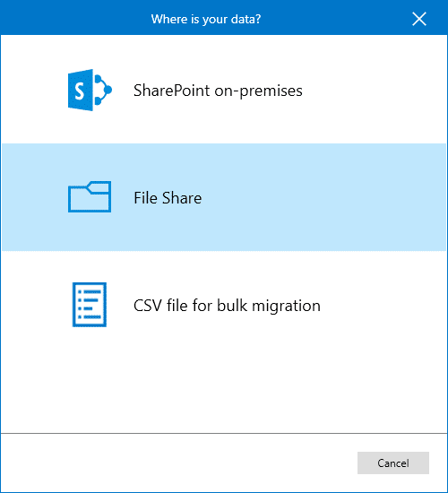Click the word "Share" in File Share
Viewport: 448px width, 493px height.
[x=182, y=198]
